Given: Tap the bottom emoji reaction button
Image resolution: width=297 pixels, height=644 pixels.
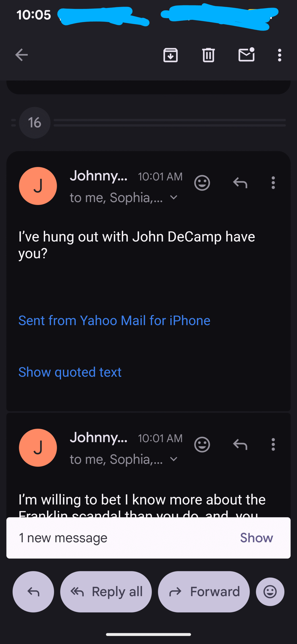Looking at the screenshot, I should pos(270,592).
